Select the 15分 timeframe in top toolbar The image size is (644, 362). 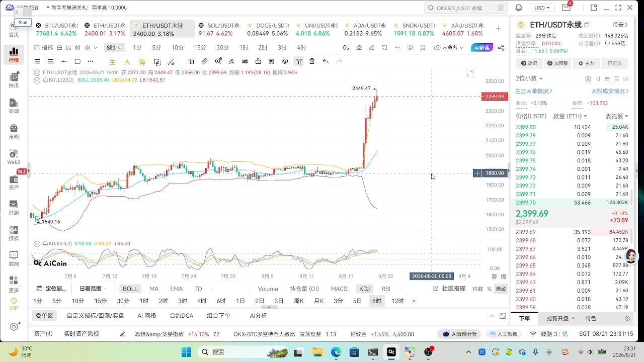click(x=200, y=48)
